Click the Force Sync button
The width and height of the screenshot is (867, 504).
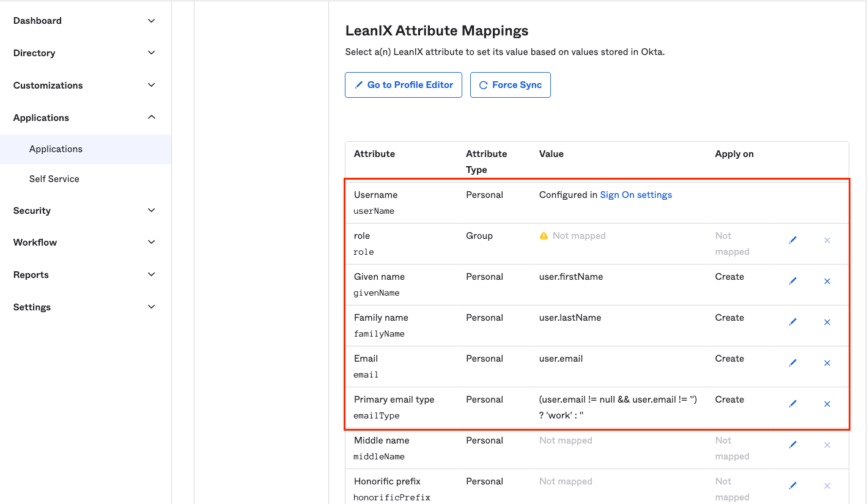click(511, 85)
